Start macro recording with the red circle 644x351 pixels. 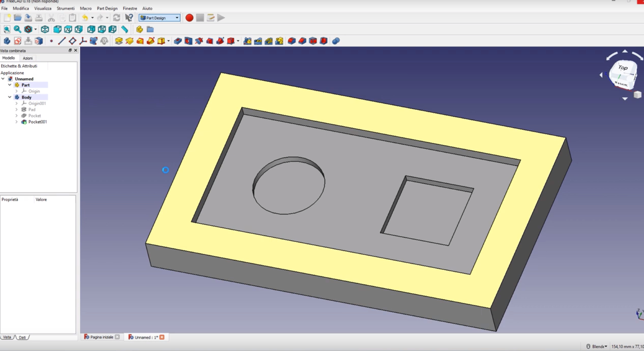pos(189,18)
